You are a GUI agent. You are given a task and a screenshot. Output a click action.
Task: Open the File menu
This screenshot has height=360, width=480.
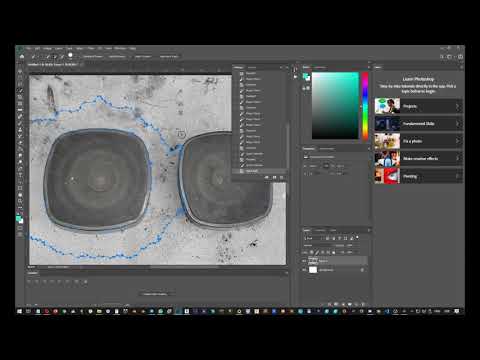pyautogui.click(x=29, y=49)
